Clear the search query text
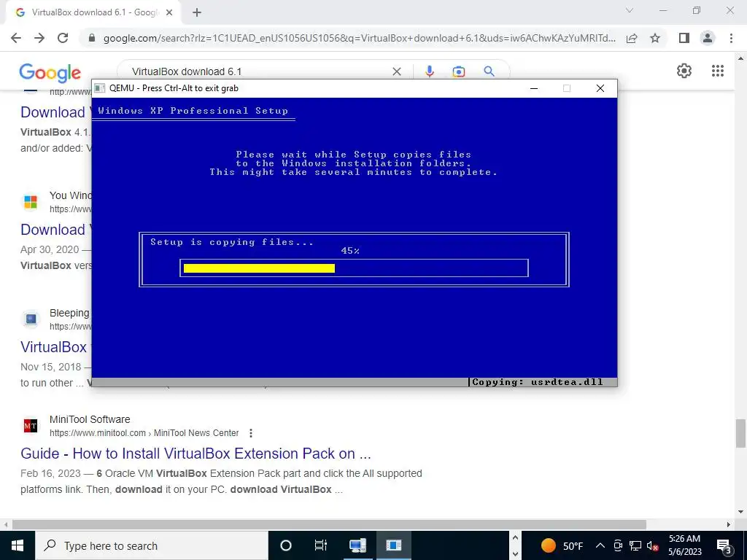Image resolution: width=747 pixels, height=560 pixels. pos(396,71)
